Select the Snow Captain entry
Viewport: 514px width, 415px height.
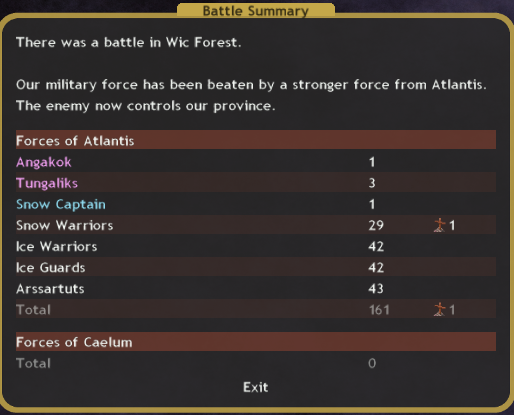click(61, 204)
